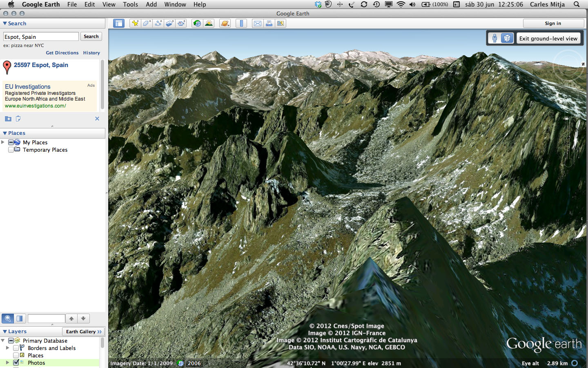The image size is (588, 368).
Task: Open the planet switcher dropdown
Action: click(x=225, y=23)
